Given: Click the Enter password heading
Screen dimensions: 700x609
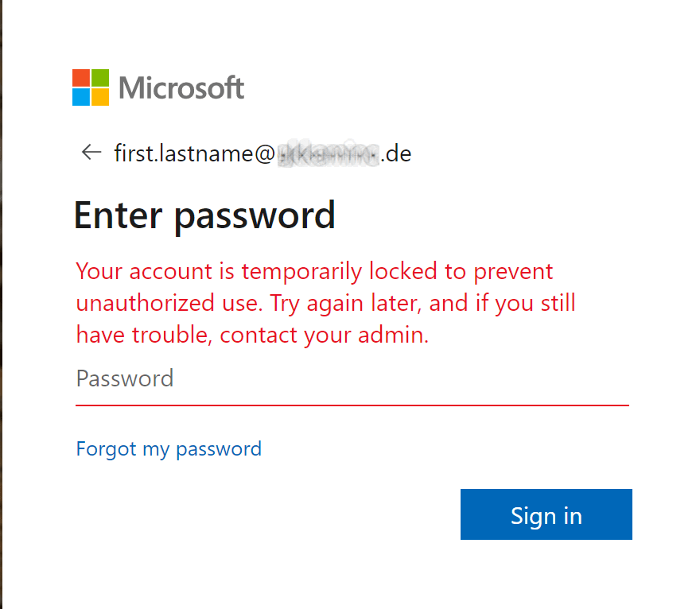Looking at the screenshot, I should (x=204, y=215).
